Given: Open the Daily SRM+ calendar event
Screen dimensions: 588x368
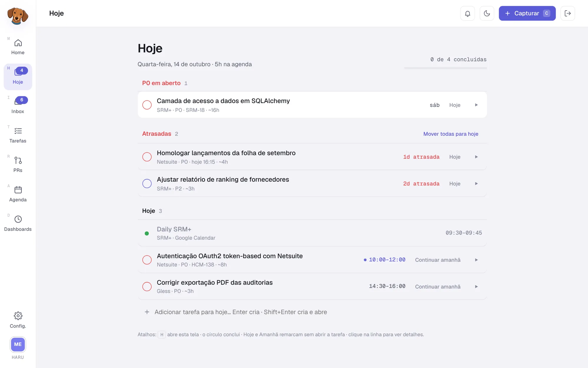Looking at the screenshot, I should (x=312, y=233).
